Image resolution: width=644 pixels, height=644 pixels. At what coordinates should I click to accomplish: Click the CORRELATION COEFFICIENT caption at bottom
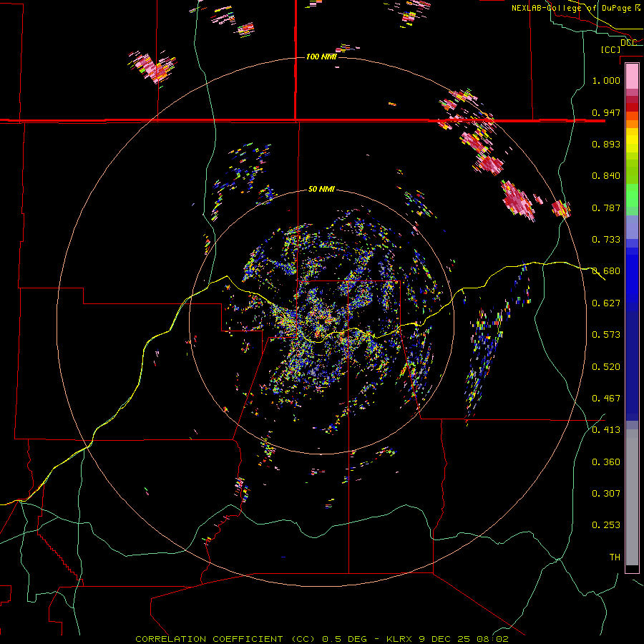pos(322,639)
